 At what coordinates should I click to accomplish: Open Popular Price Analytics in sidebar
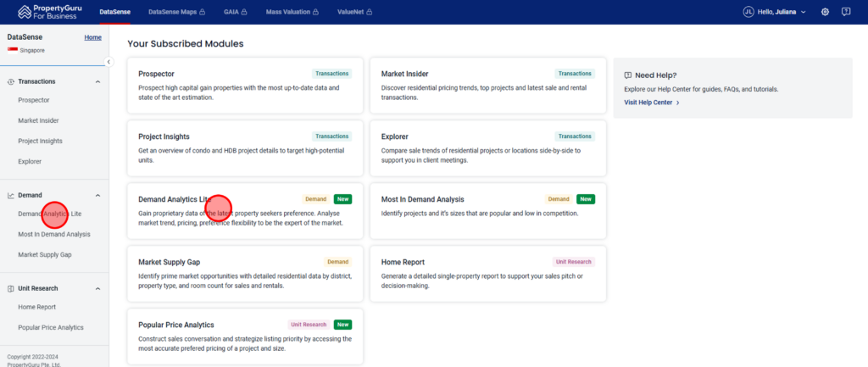tap(51, 328)
